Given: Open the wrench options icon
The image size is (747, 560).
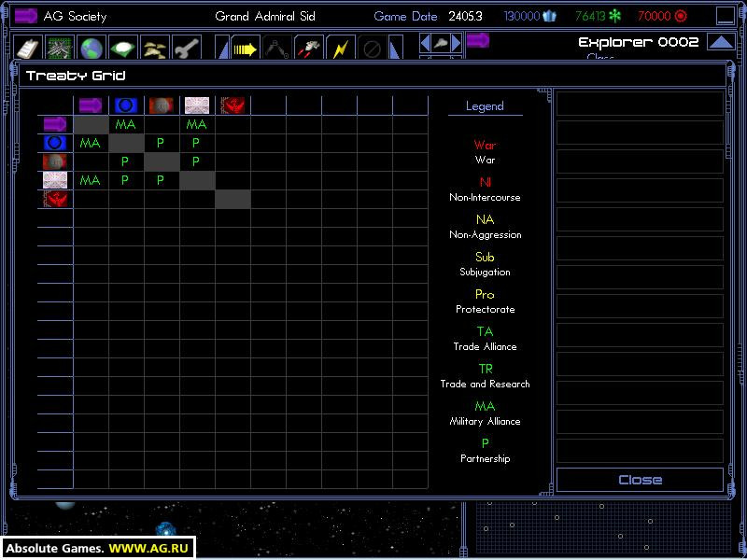Looking at the screenshot, I should [x=186, y=48].
